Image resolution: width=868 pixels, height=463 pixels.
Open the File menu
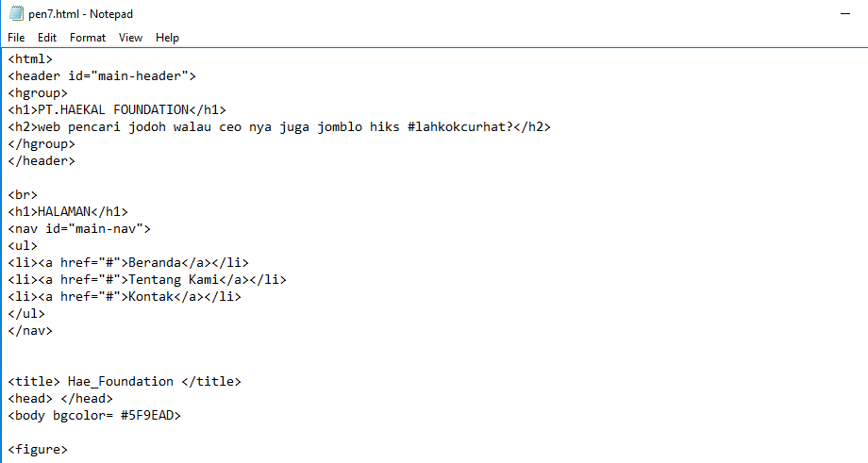coord(16,38)
